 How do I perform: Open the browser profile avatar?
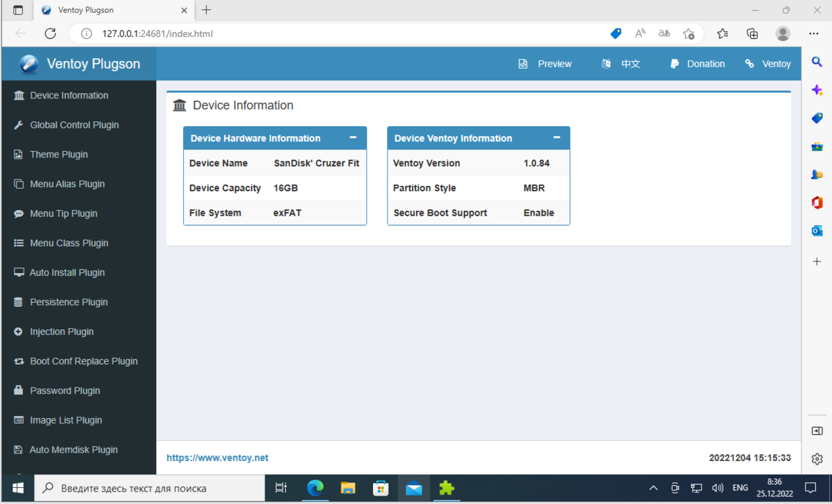tap(783, 33)
